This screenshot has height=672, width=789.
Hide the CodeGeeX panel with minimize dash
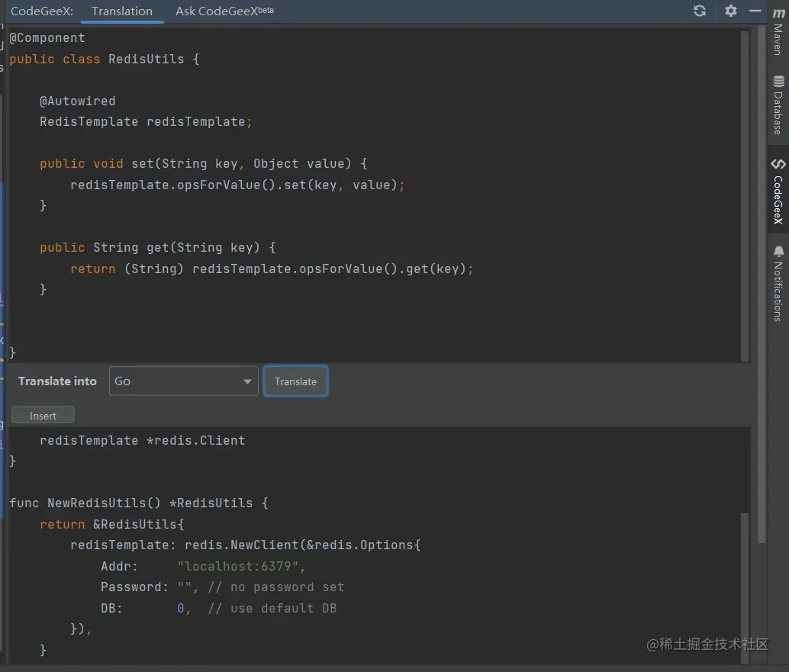click(755, 11)
